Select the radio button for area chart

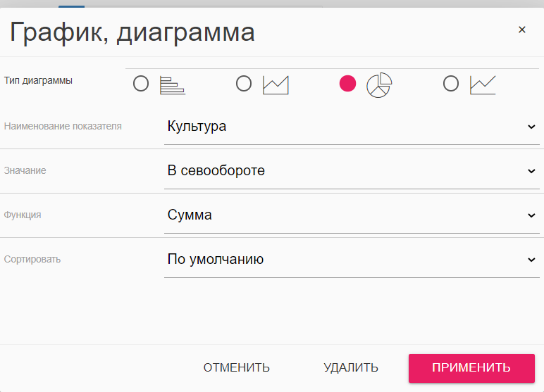tap(244, 84)
